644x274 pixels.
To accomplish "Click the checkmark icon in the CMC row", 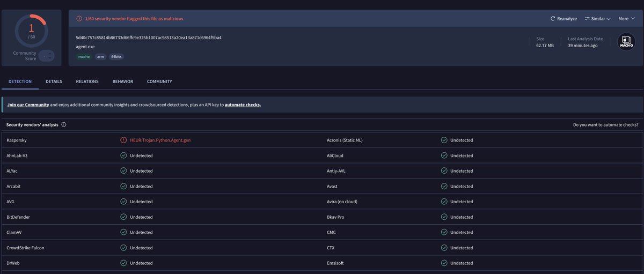I will click(x=444, y=232).
